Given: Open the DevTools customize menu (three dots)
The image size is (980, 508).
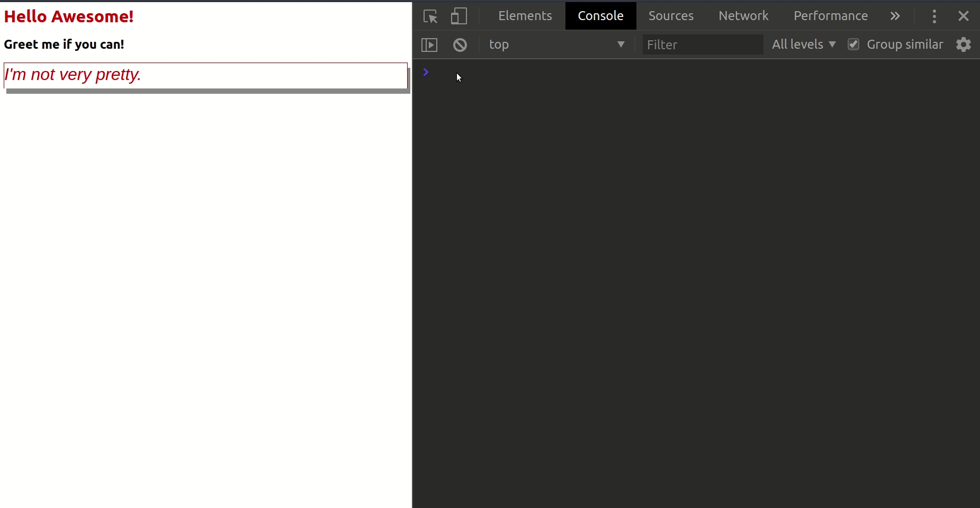Looking at the screenshot, I should coord(934,16).
